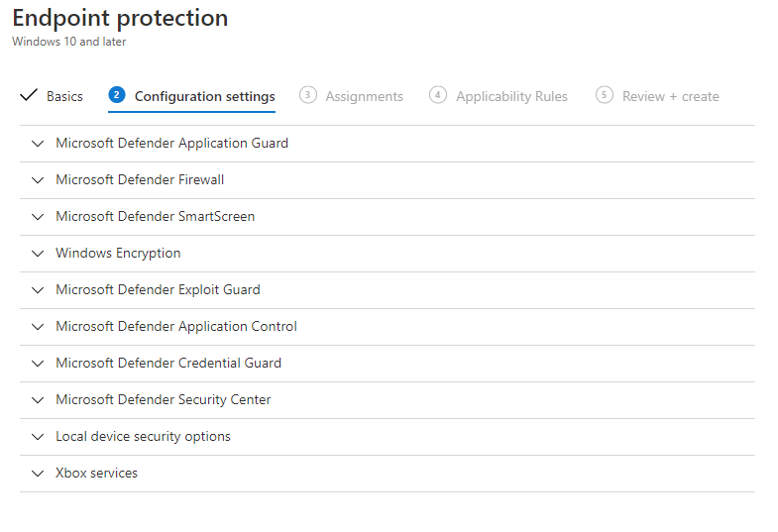Open Microsoft Defender Credential Guard section label
778x532 pixels.
tap(168, 363)
